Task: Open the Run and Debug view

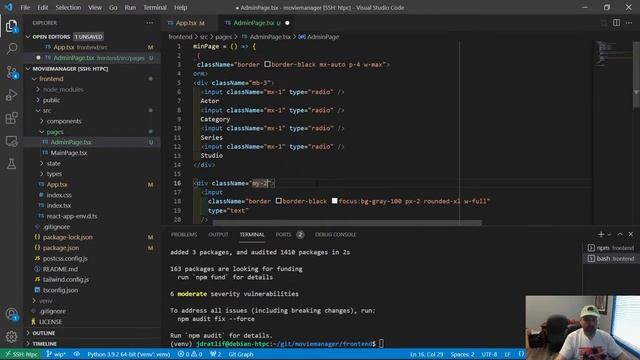Action: click(x=11, y=95)
